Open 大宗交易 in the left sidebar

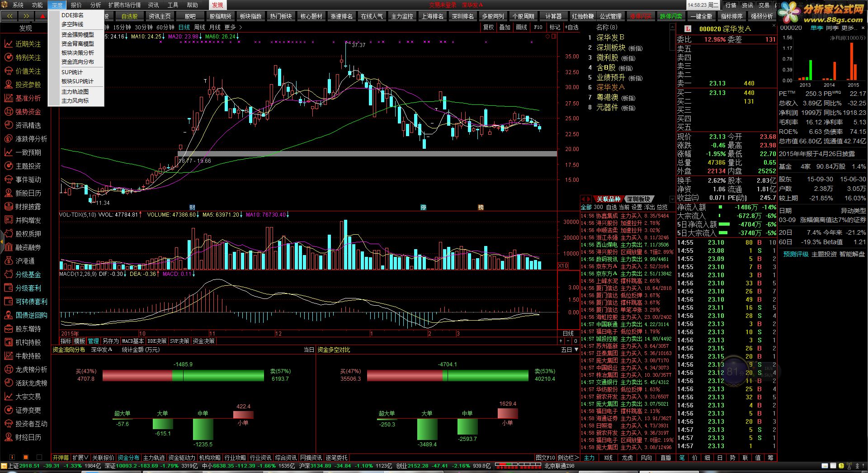(28, 397)
